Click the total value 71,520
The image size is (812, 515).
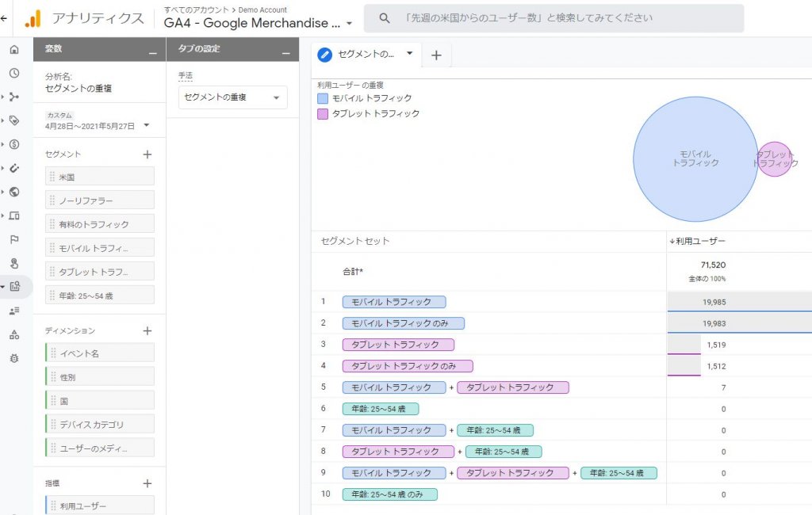pos(713,265)
